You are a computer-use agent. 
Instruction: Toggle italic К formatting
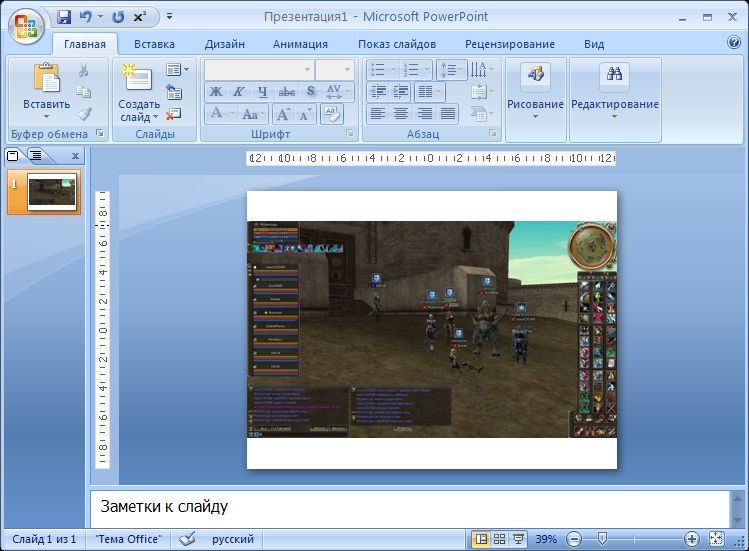(x=239, y=92)
